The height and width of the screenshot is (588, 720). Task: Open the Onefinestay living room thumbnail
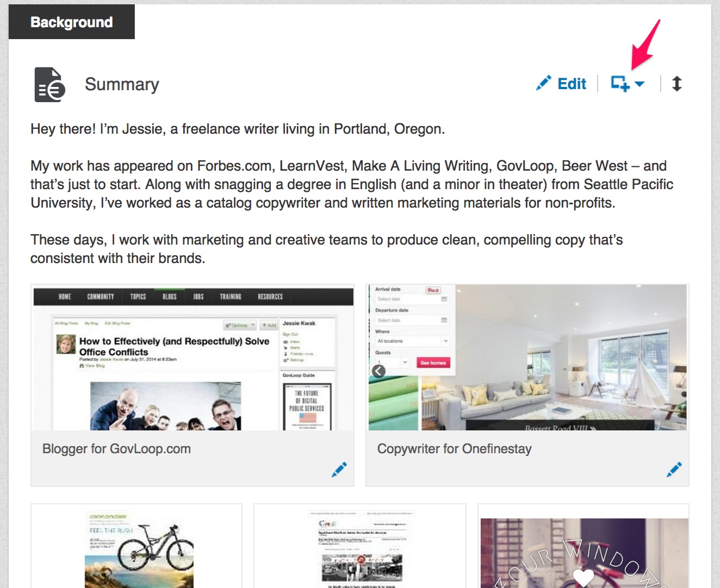click(527, 358)
